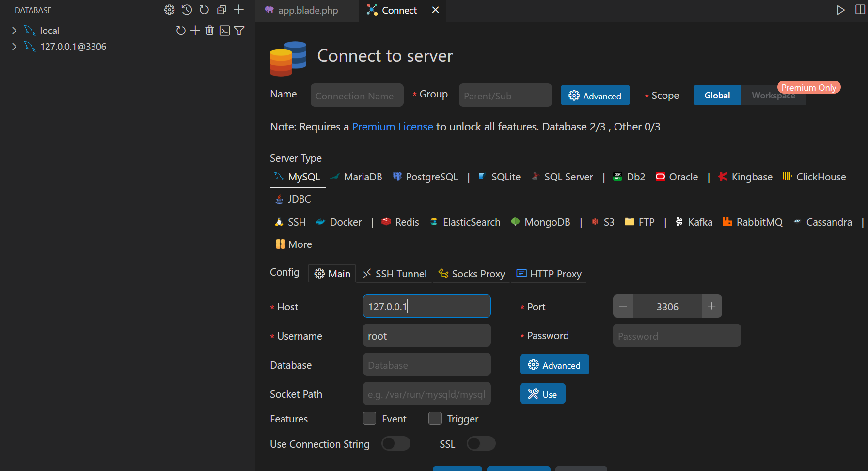868x471 pixels.
Task: Select RabbitMQ connection type
Action: tap(753, 222)
